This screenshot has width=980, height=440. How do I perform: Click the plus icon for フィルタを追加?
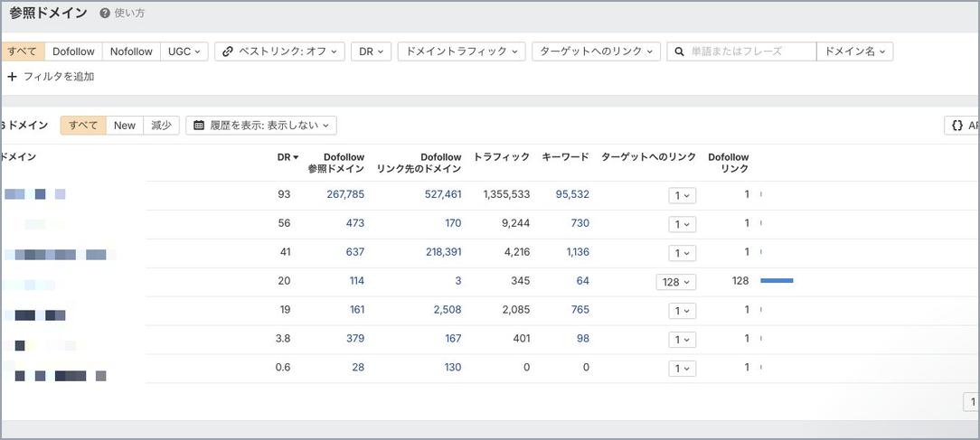pyautogui.click(x=12, y=77)
